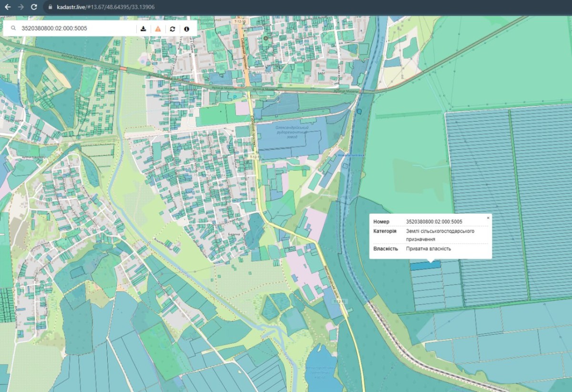This screenshot has width=572, height=392.
Task: Click the search magnifier icon
Action: pyautogui.click(x=13, y=29)
